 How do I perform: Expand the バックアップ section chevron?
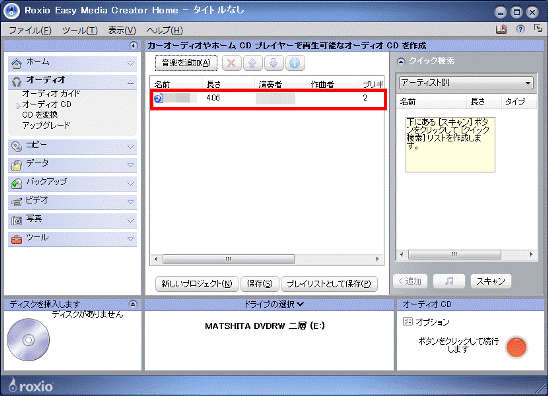click(x=130, y=183)
